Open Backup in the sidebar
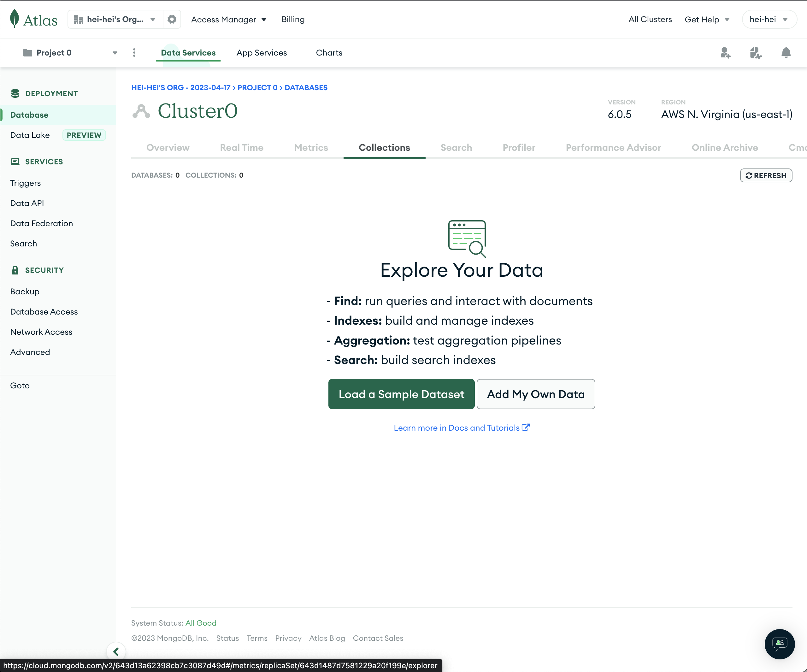 (x=25, y=291)
